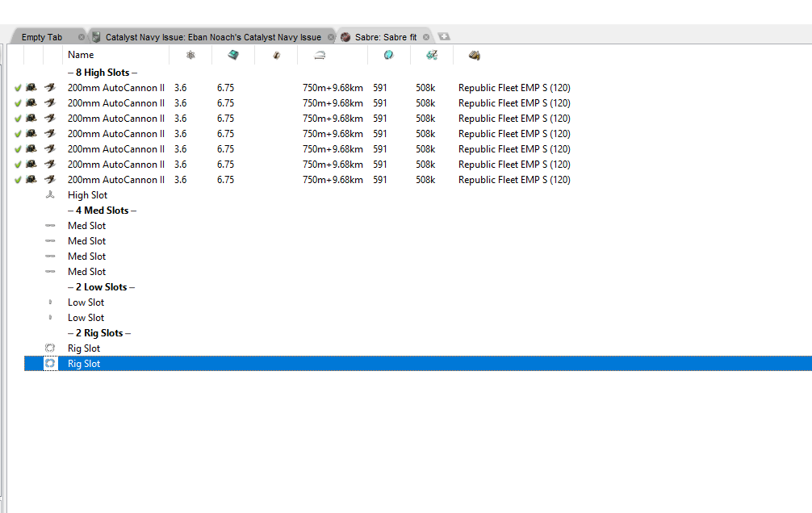Click the capacitor usage column header icon
The height and width of the screenshot is (513, 812).
click(x=277, y=55)
